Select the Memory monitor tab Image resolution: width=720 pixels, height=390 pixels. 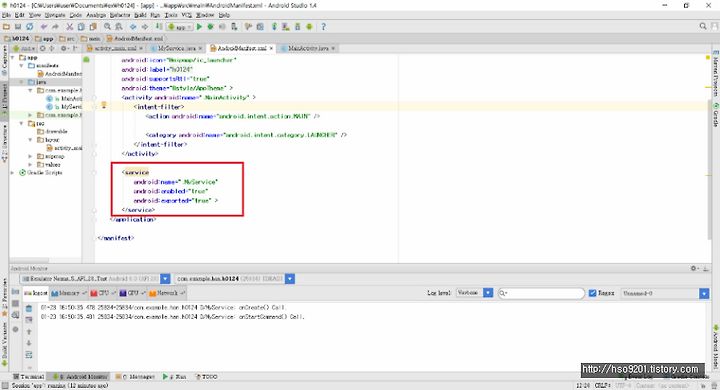(x=69, y=293)
